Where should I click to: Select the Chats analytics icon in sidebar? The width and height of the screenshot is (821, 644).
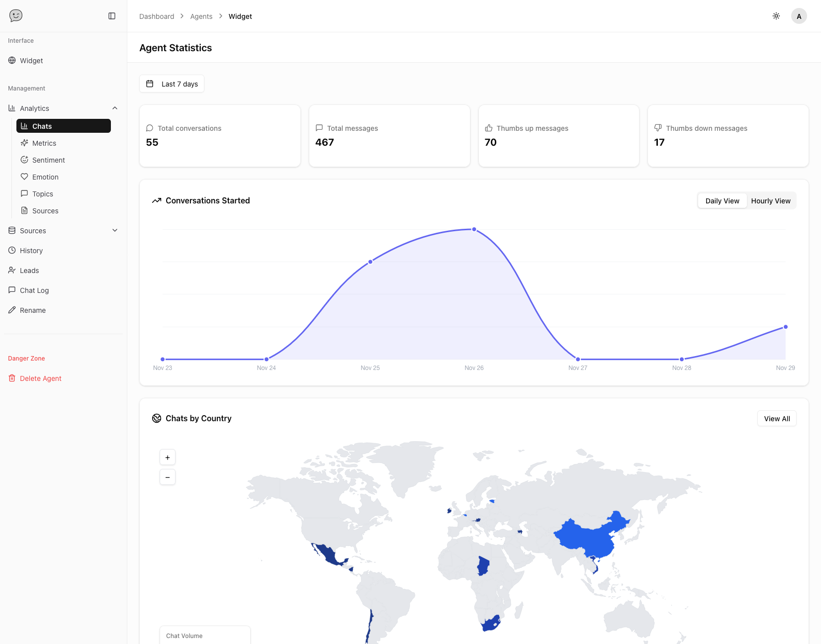click(x=25, y=126)
